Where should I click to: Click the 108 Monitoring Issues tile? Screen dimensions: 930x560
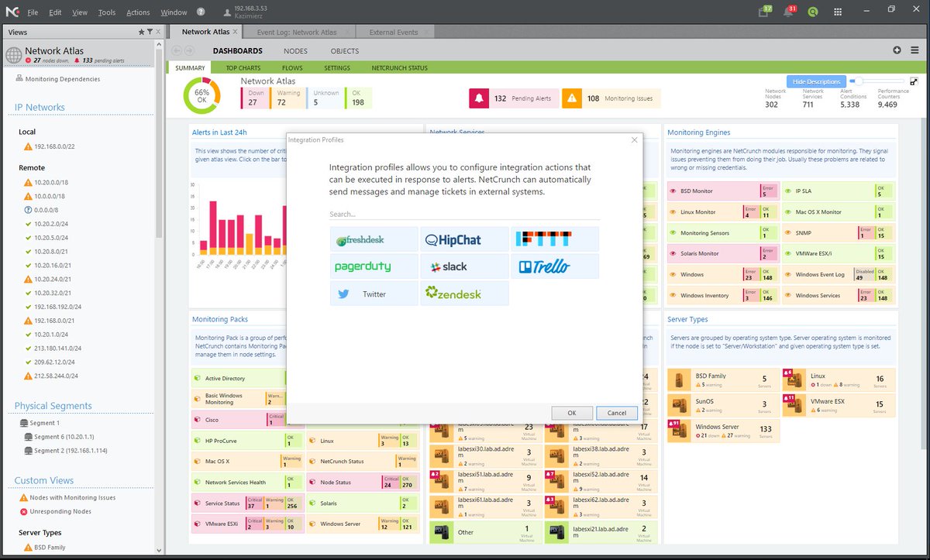(611, 98)
